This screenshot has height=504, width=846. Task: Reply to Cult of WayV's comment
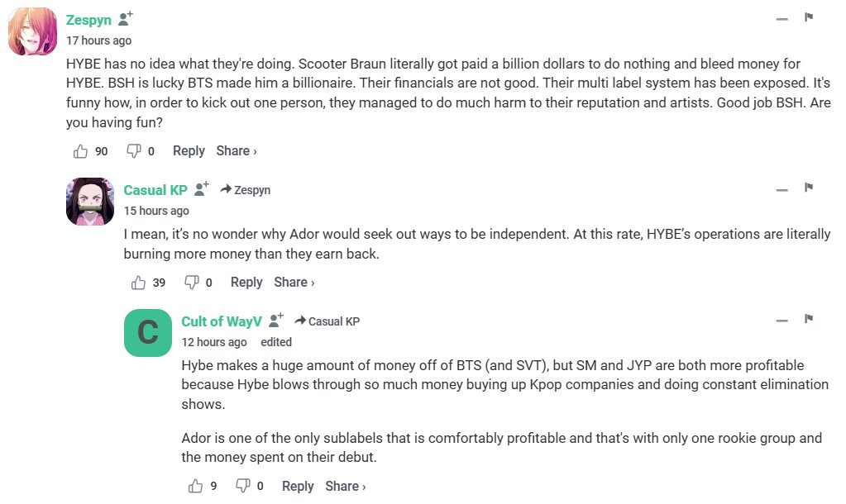[298, 486]
